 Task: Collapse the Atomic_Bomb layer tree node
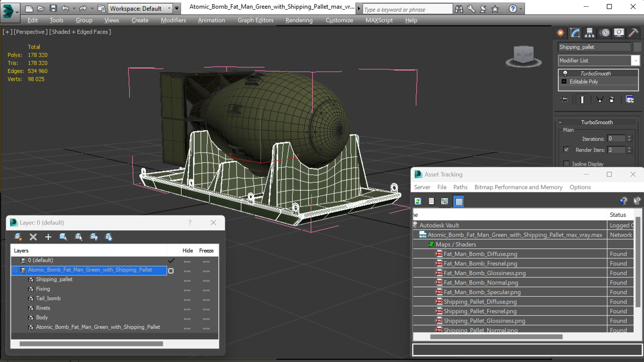[x=15, y=270]
